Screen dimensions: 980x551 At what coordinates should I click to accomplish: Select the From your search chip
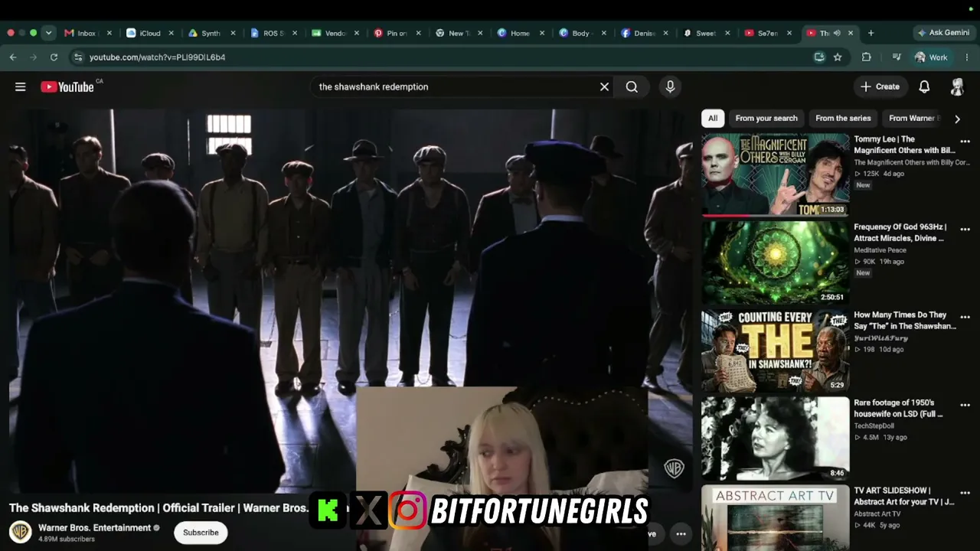coord(766,118)
